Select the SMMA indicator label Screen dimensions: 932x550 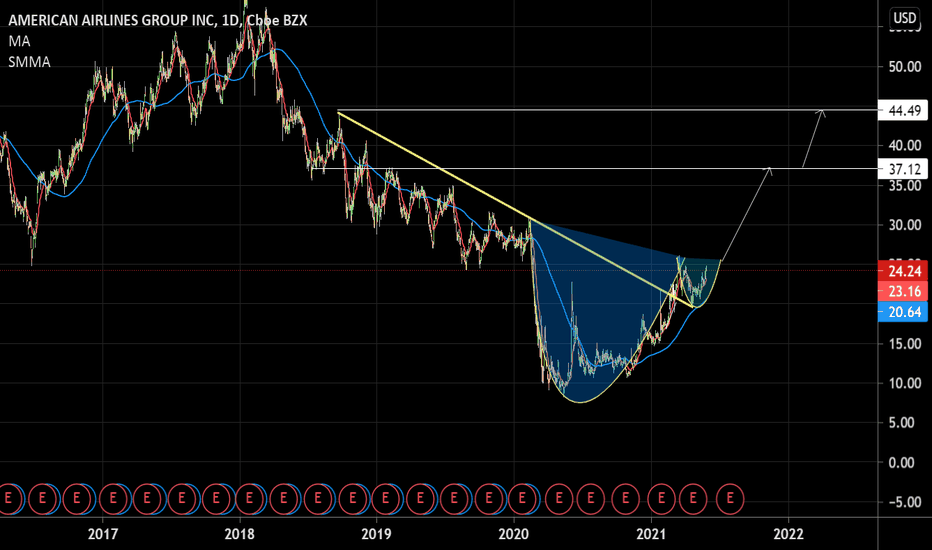29,62
